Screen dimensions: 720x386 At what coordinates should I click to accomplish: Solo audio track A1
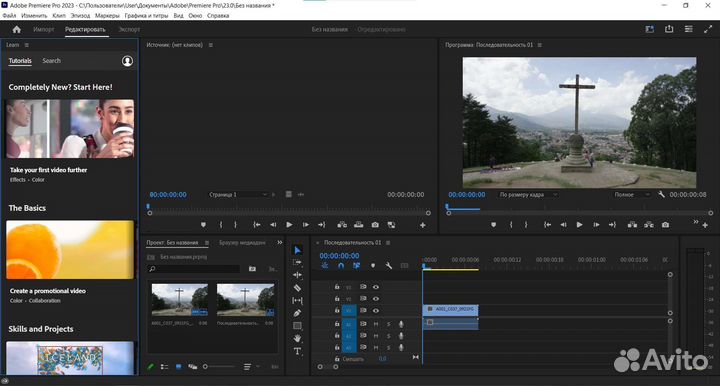pos(388,324)
